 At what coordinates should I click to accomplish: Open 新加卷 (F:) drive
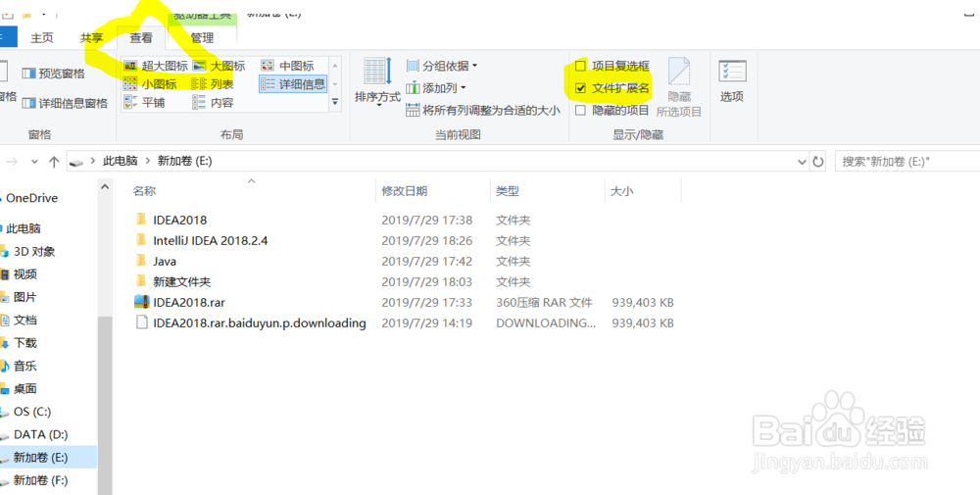[x=40, y=480]
